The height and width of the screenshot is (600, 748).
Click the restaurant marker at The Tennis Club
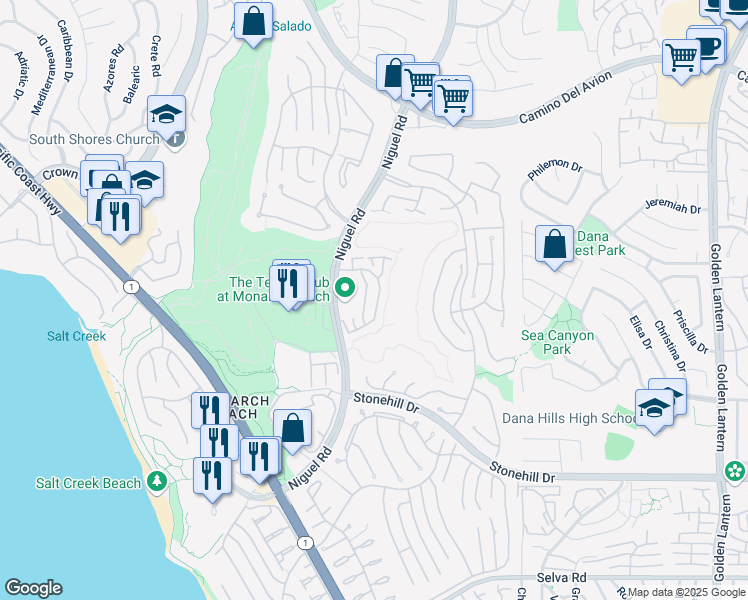(288, 285)
